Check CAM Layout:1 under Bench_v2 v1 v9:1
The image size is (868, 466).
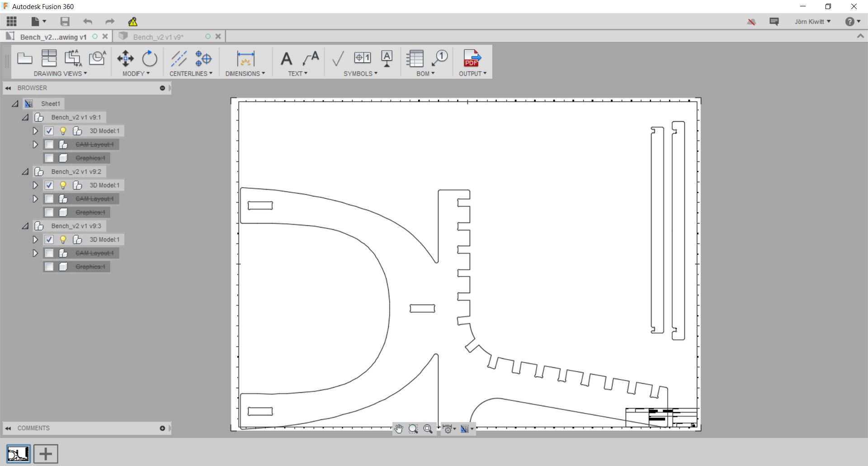click(49, 144)
